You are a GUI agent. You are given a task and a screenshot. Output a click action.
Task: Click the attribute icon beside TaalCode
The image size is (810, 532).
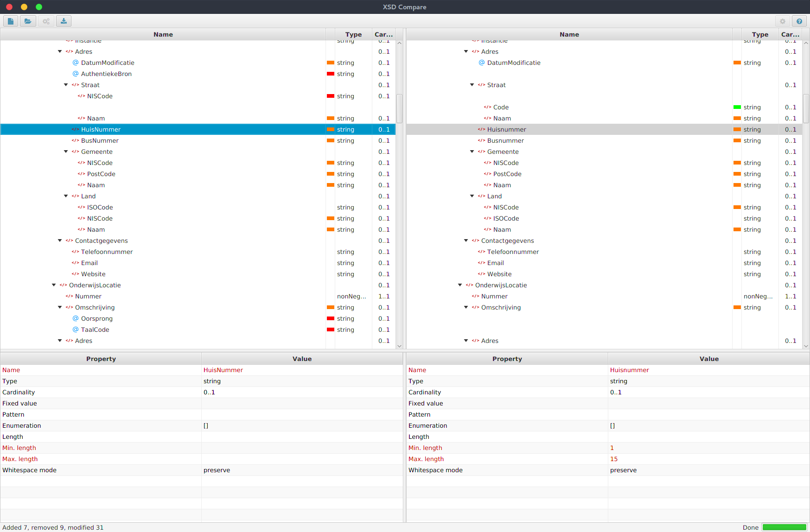pos(75,329)
